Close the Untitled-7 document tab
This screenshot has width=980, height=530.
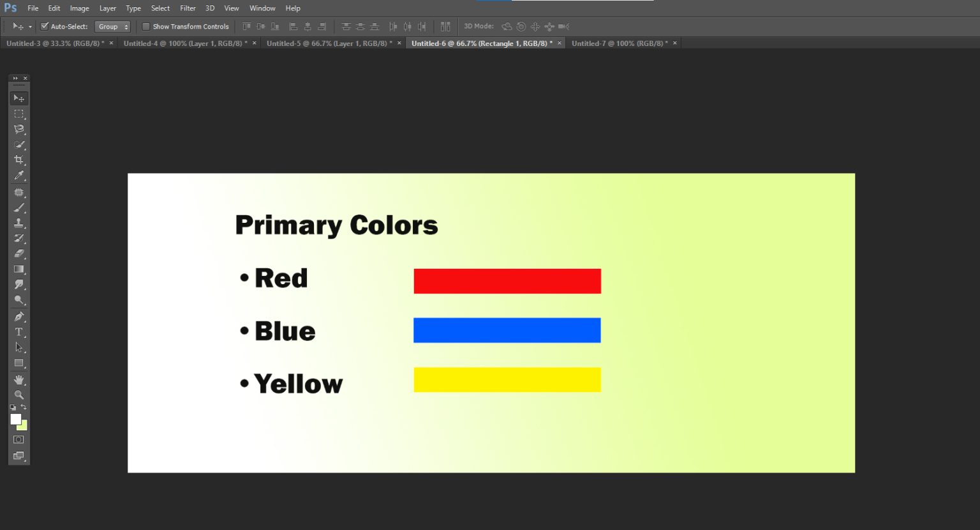tap(675, 43)
